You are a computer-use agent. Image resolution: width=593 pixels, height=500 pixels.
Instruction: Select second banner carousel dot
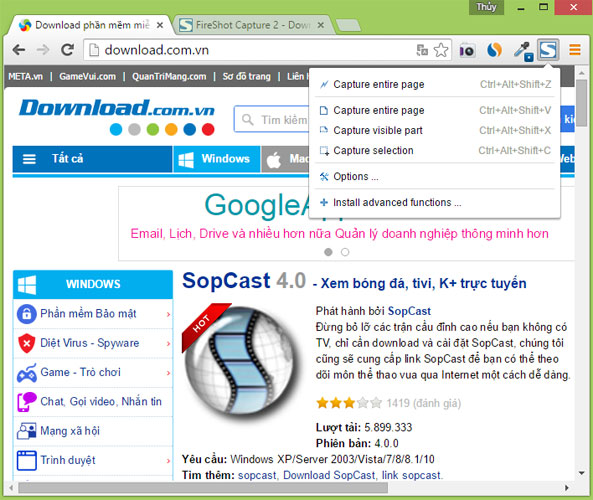click(345, 252)
